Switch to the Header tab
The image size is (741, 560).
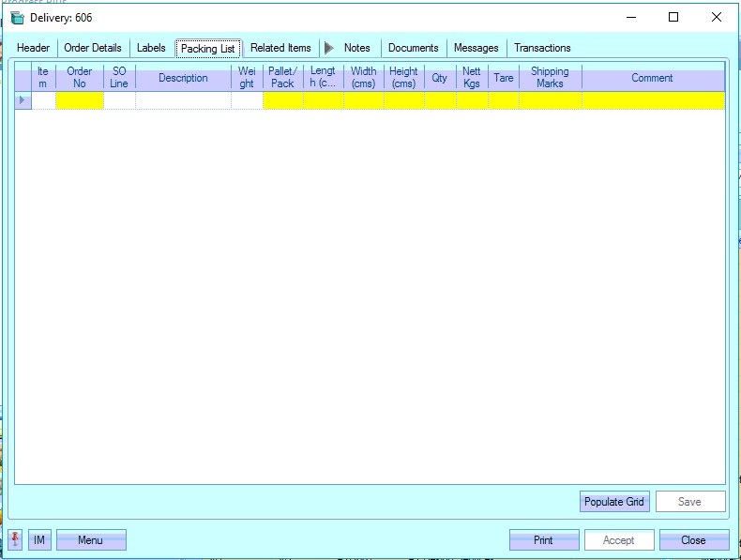click(34, 48)
